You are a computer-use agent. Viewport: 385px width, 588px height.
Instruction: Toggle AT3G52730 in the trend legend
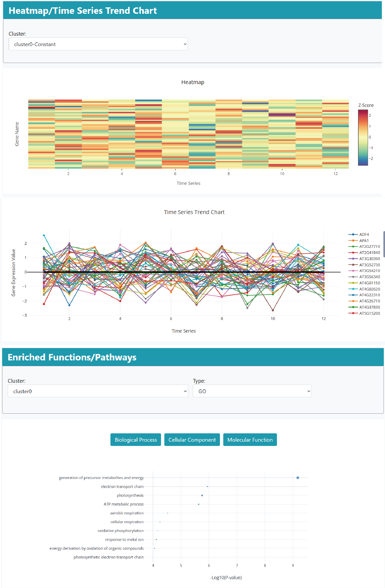pyautogui.click(x=369, y=265)
